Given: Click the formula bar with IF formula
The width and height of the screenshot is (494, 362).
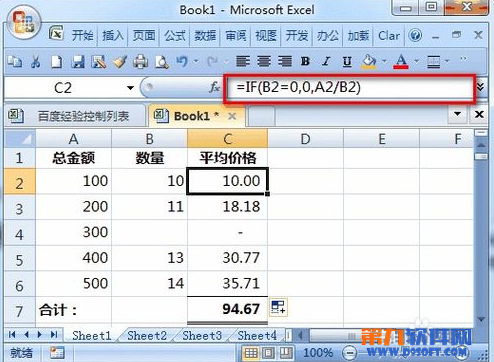Looking at the screenshot, I should click(x=349, y=88).
